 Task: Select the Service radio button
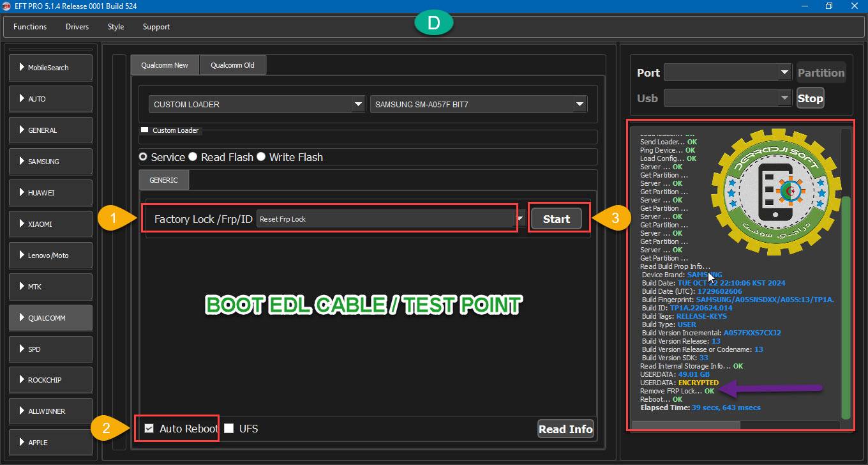coord(144,157)
